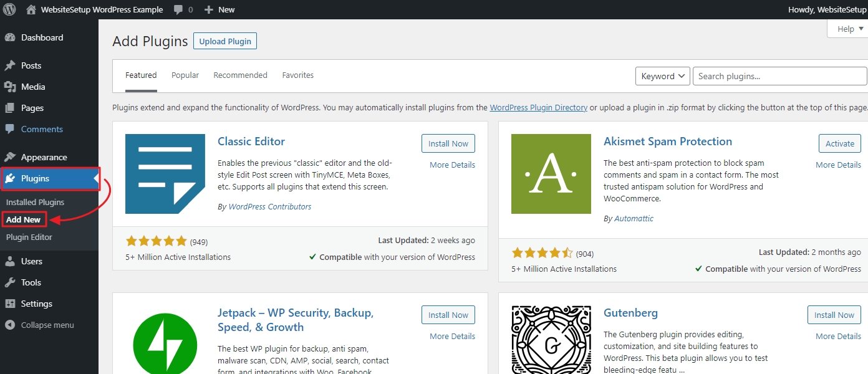Click the Appearance paintbrush icon
The width and height of the screenshot is (868, 374).
click(x=9, y=157)
